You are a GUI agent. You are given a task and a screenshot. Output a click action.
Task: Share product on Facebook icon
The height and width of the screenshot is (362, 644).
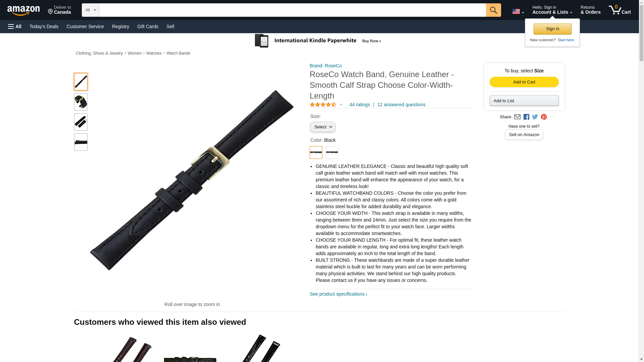click(x=526, y=117)
